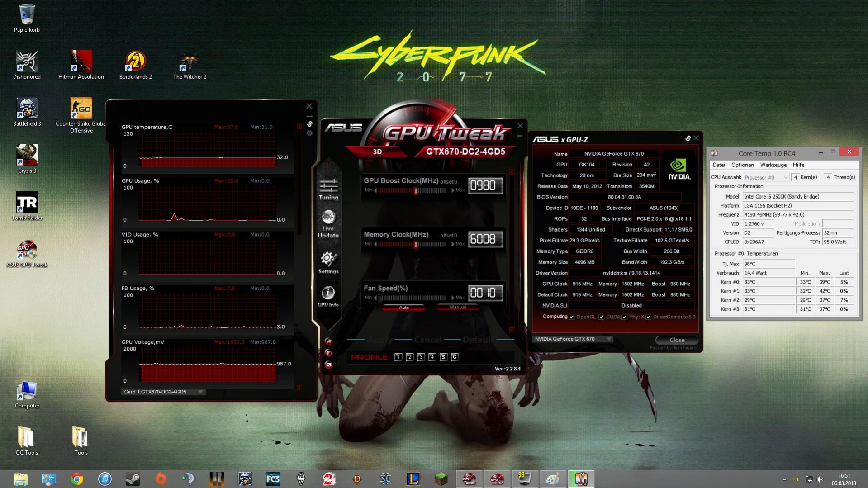Image resolution: width=868 pixels, height=488 pixels.
Task: Click the GPU Boost Clock slider handle
Action: click(416, 191)
